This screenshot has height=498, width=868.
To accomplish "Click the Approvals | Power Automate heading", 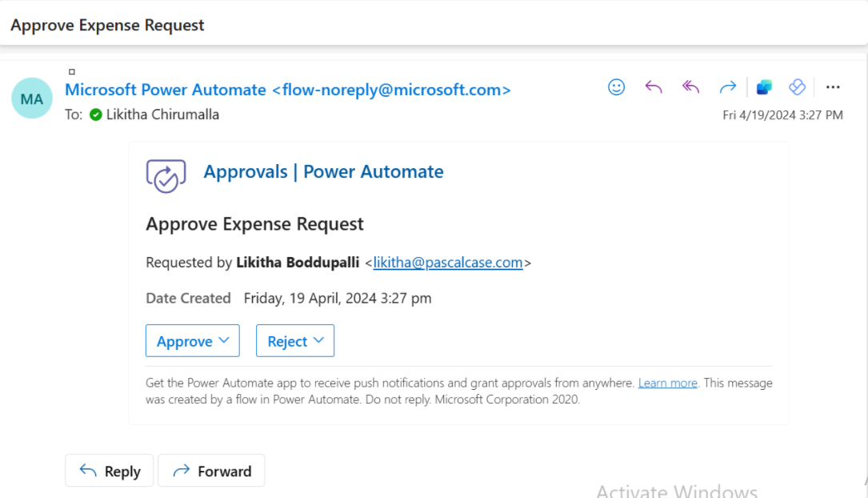I will [x=323, y=171].
